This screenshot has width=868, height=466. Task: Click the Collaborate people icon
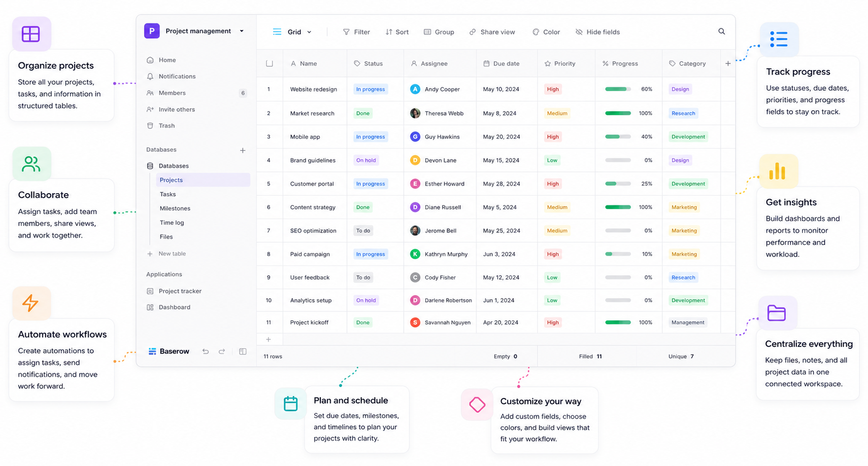coord(31,164)
